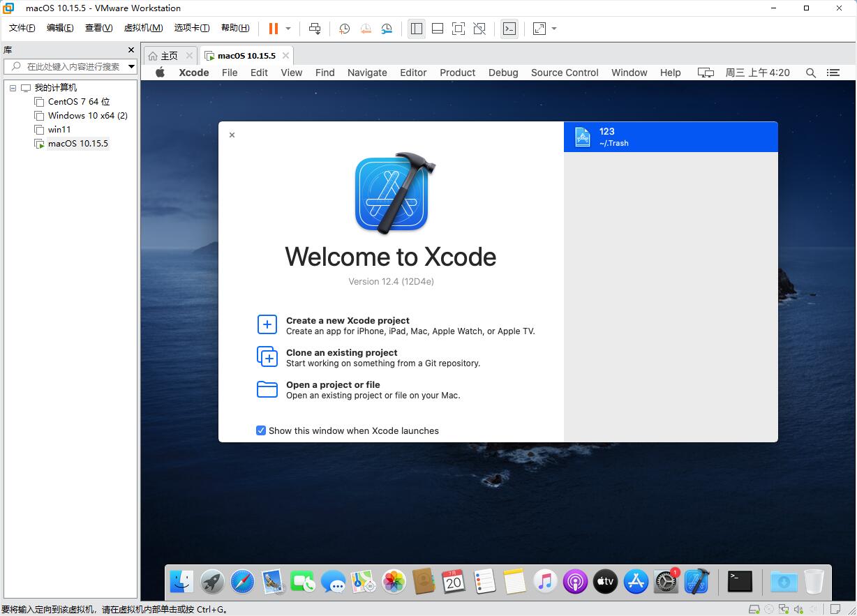Select the win11 virtual machine

(59, 129)
